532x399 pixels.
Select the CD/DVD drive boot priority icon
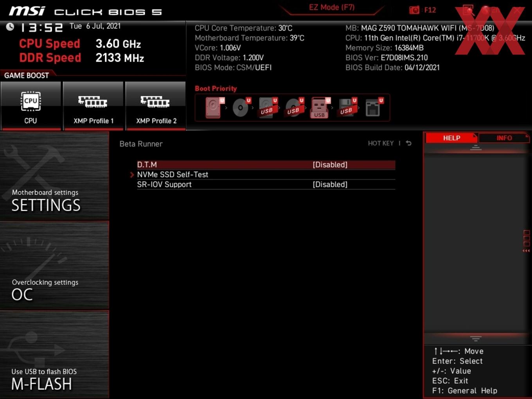[x=241, y=108]
